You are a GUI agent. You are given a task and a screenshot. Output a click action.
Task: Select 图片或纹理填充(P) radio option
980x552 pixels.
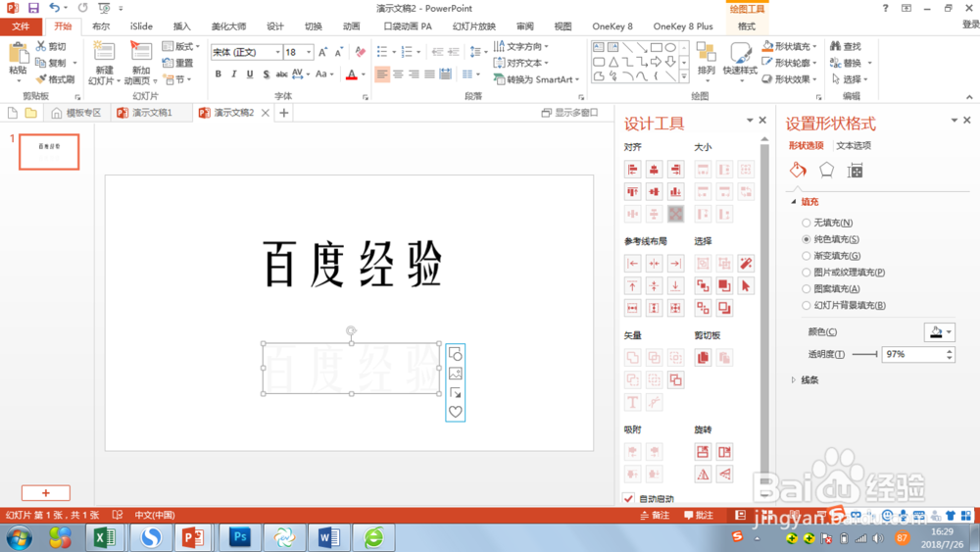(807, 273)
